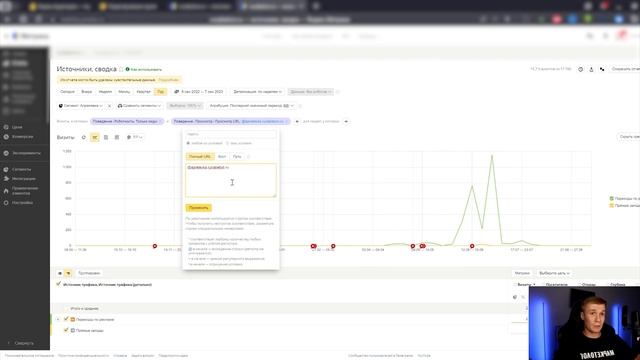This screenshot has height=360, width=640.
Task: Select the Месяц period
Action: point(124,92)
